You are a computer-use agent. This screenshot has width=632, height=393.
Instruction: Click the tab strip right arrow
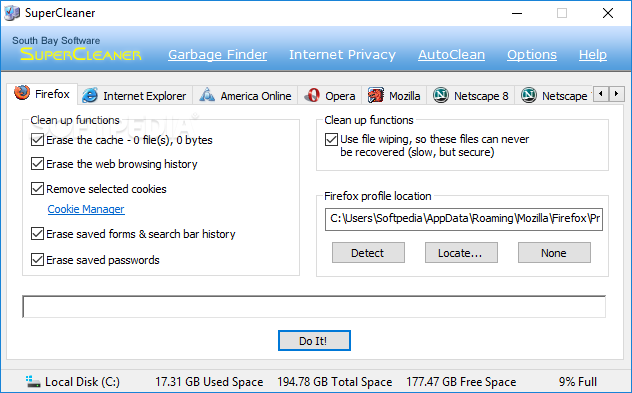[616, 94]
